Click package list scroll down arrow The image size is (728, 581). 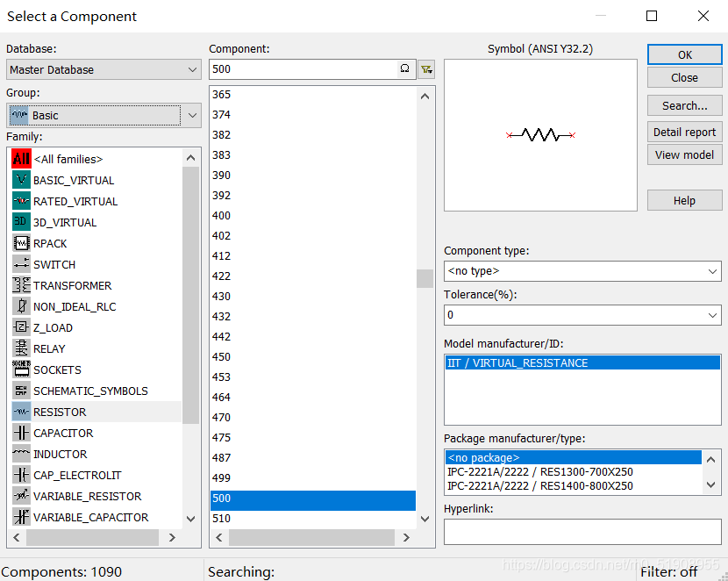(710, 484)
